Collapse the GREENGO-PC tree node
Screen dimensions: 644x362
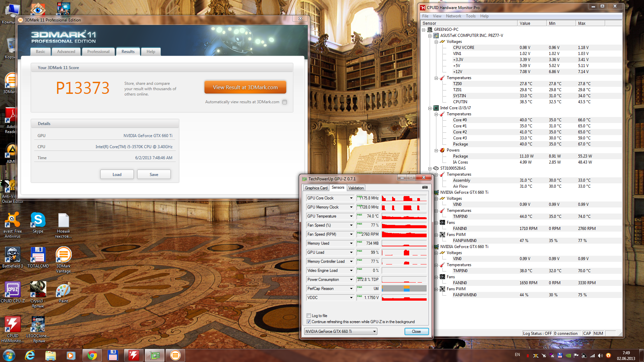(424, 30)
